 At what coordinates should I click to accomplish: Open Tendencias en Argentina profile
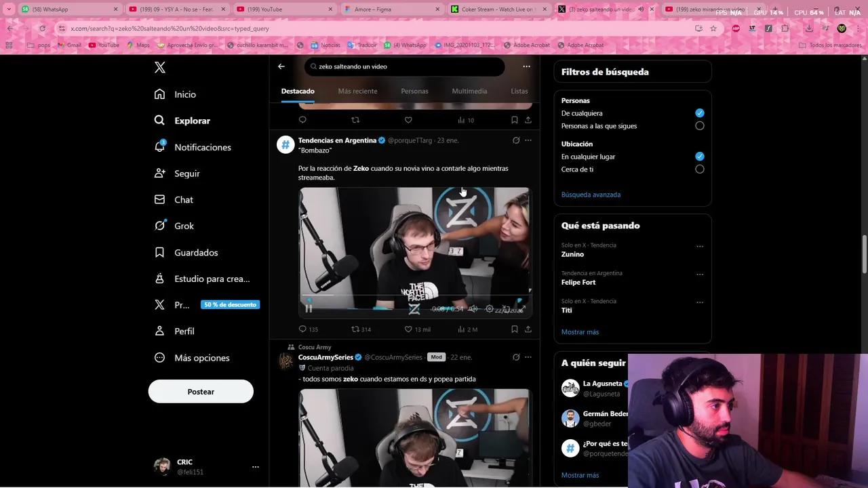click(337, 140)
